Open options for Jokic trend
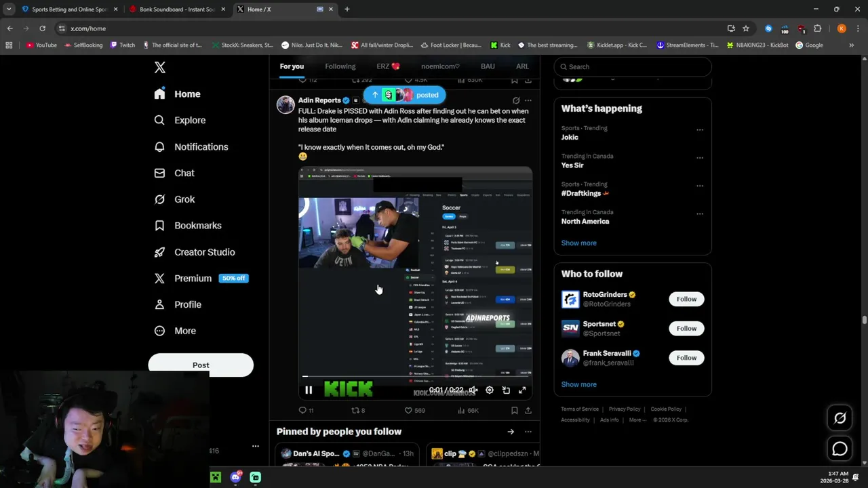Viewport: 868px width, 488px height. click(x=700, y=130)
